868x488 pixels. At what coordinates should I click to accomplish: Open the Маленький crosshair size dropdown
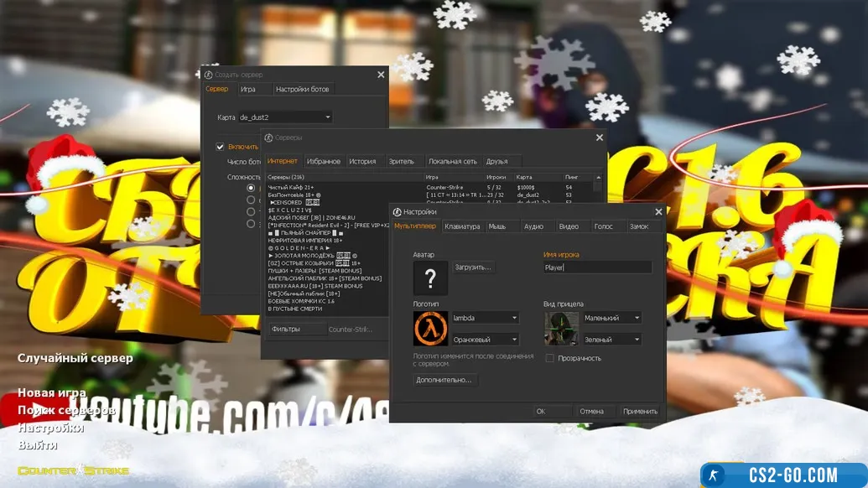point(611,318)
